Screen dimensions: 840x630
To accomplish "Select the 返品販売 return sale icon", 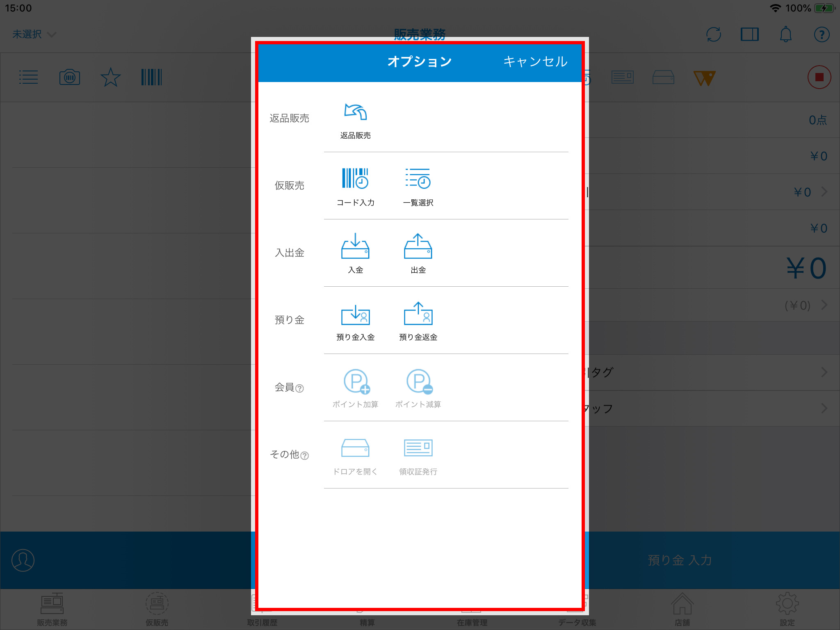I will 355,113.
